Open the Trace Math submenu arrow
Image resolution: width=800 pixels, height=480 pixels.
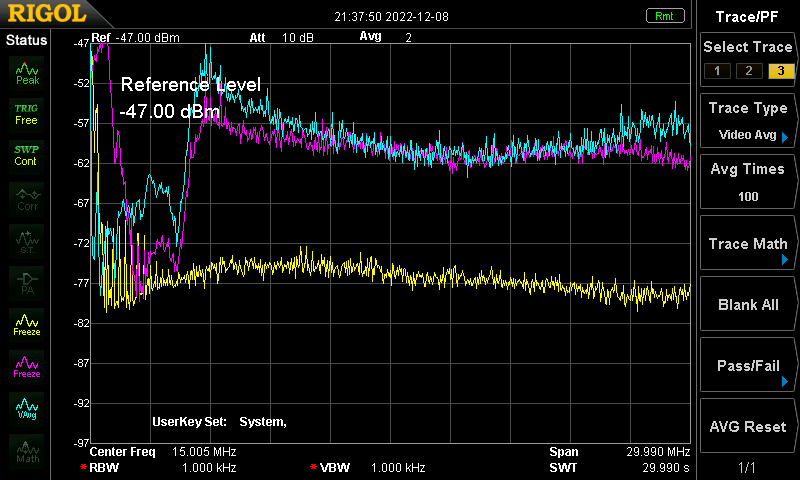[785, 260]
